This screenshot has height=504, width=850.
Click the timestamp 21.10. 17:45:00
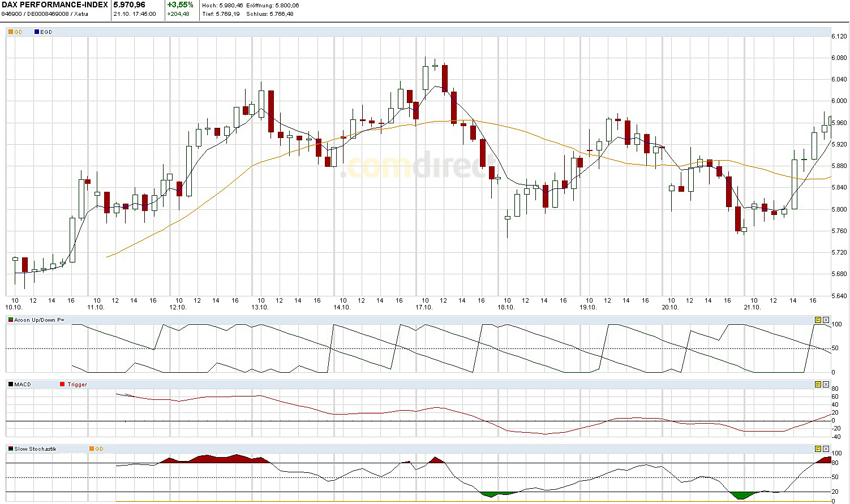[x=135, y=14]
